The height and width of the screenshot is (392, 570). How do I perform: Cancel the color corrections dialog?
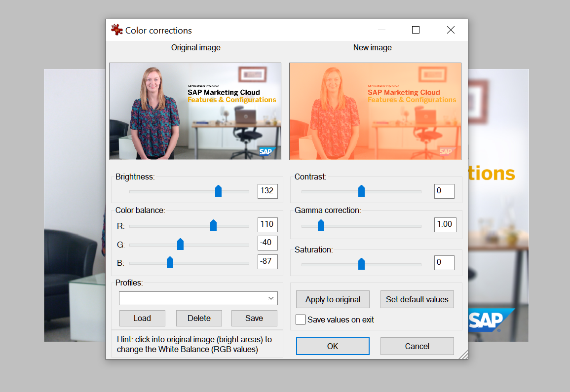click(417, 346)
